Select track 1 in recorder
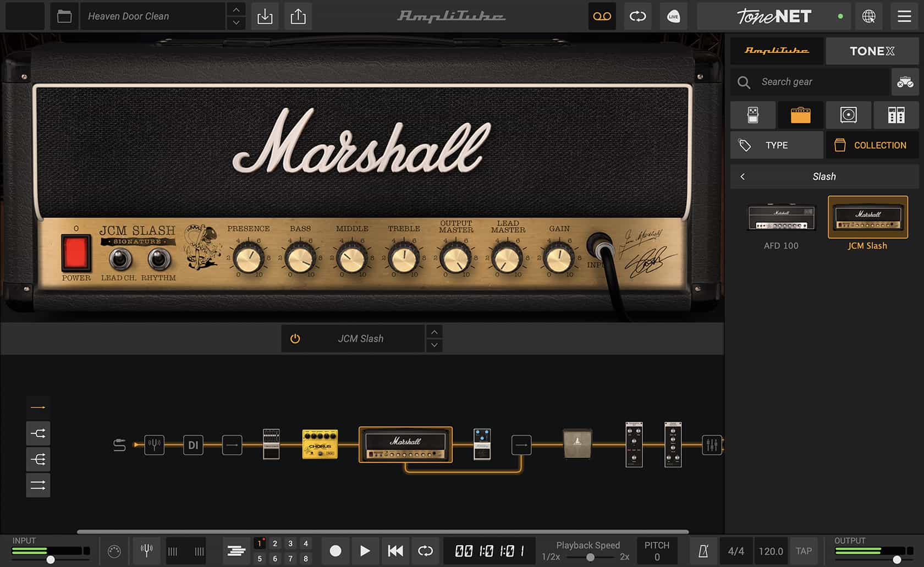Image resolution: width=924 pixels, height=567 pixels. (260, 543)
